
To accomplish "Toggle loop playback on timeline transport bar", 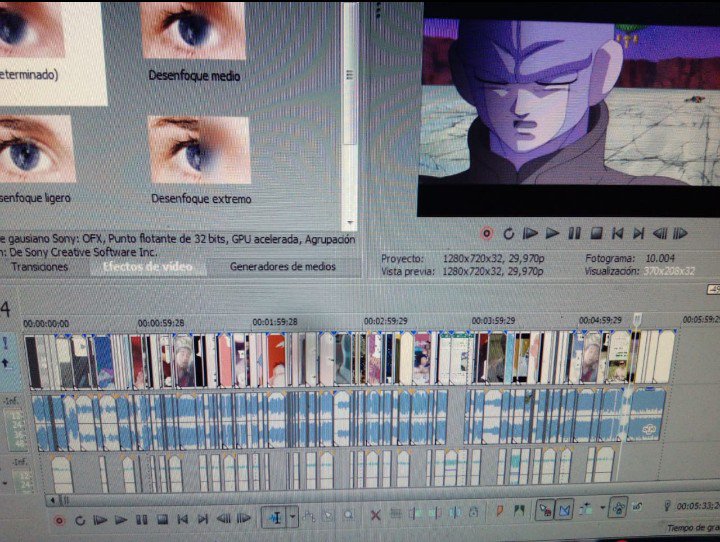I will [x=80, y=520].
